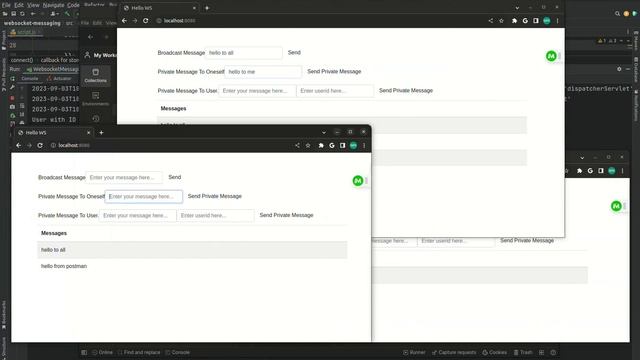Open new tab in front browser window
This screenshot has height=360, width=640.
point(101,133)
